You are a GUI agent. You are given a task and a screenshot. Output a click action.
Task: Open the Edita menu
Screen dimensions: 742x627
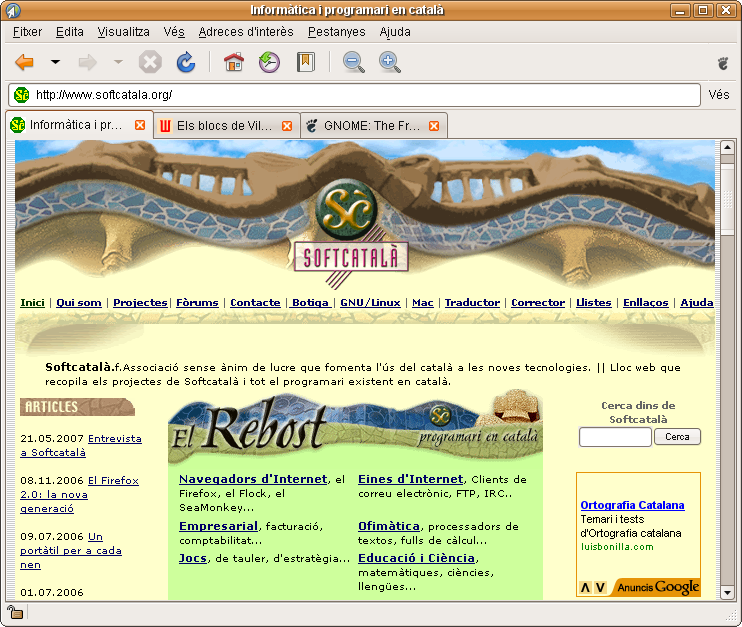70,32
